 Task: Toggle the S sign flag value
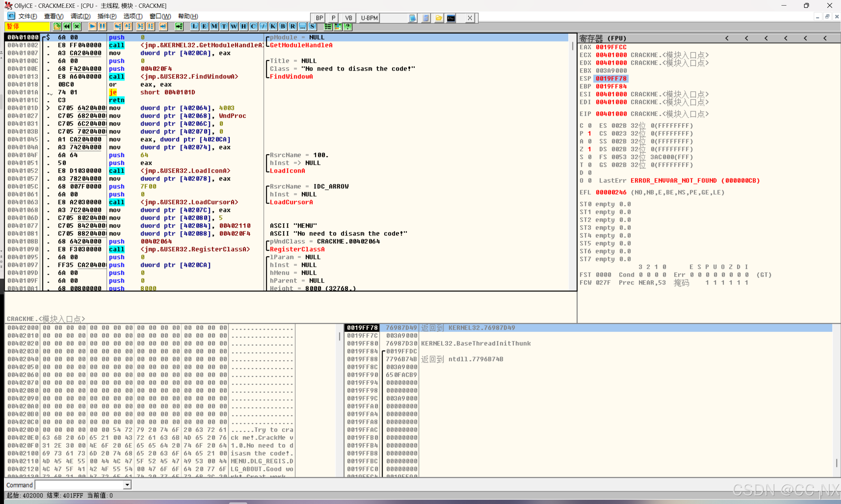click(x=590, y=157)
